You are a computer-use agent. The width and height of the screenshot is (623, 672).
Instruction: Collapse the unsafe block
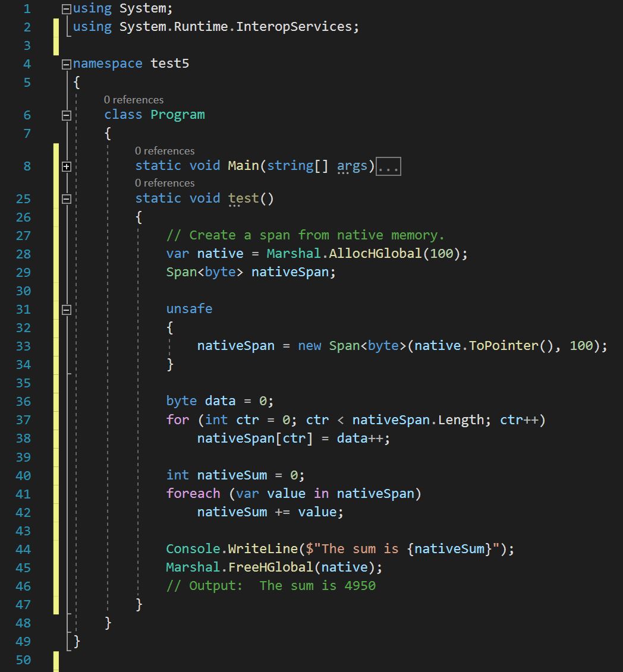pos(67,310)
